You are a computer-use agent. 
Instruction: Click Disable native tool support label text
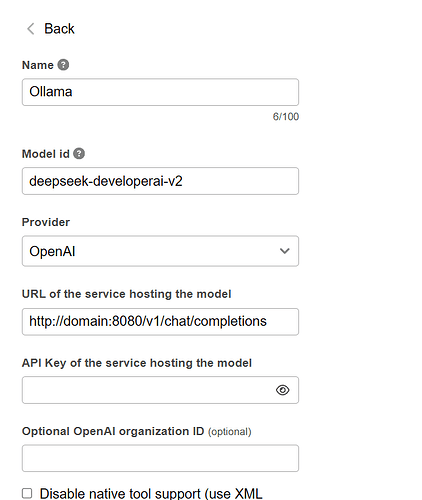151,494
